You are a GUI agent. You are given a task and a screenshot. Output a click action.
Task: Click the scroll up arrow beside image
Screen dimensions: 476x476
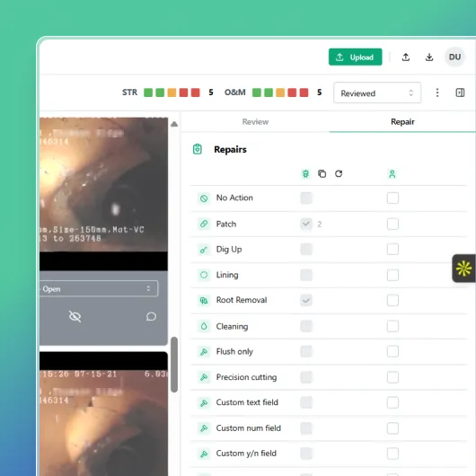point(174,124)
